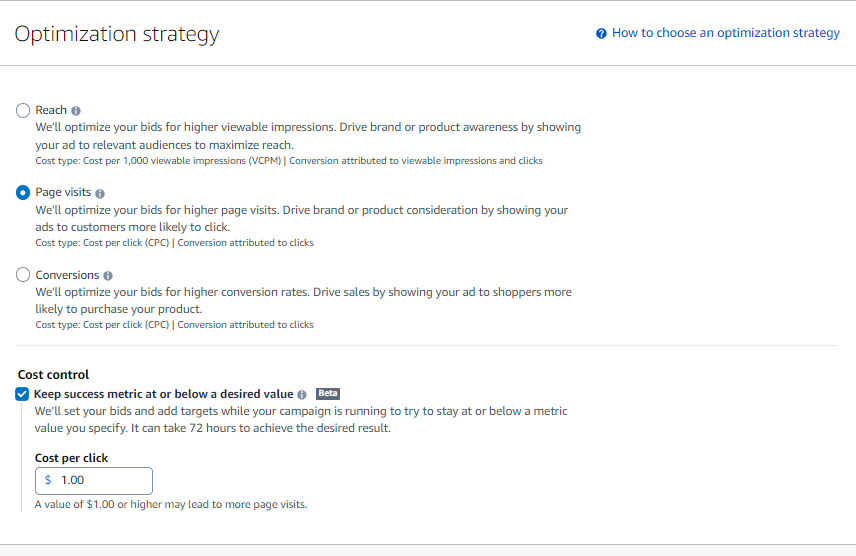Select the Page visits radio button

23,193
